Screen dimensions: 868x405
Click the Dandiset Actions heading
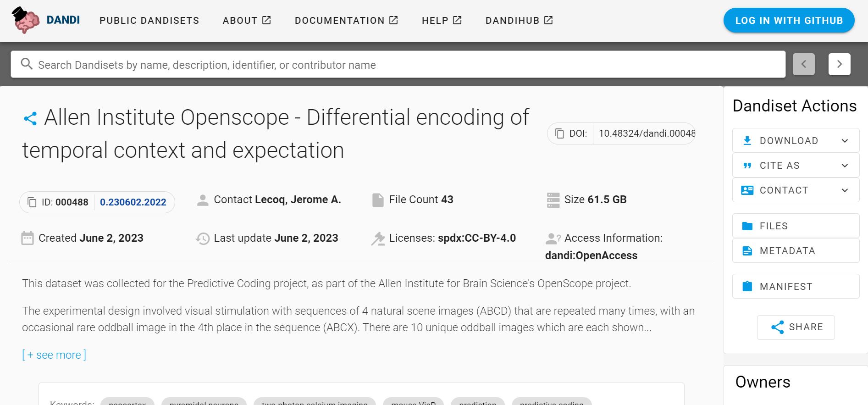tap(795, 106)
